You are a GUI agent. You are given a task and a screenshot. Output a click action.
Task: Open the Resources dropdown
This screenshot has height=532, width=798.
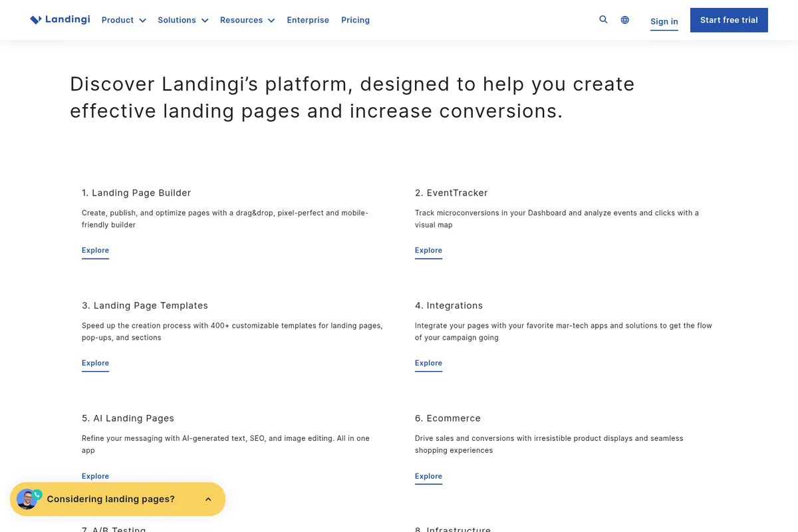click(247, 20)
